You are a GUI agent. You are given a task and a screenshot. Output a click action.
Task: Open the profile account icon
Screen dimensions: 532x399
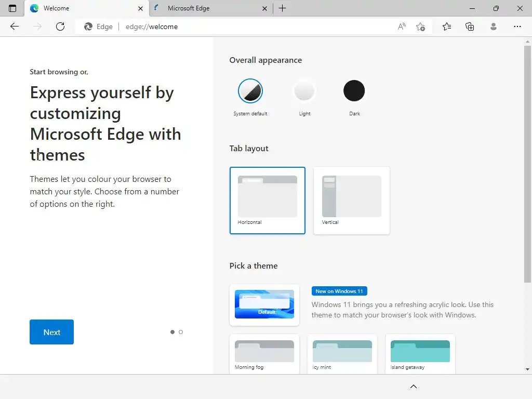coord(494,26)
